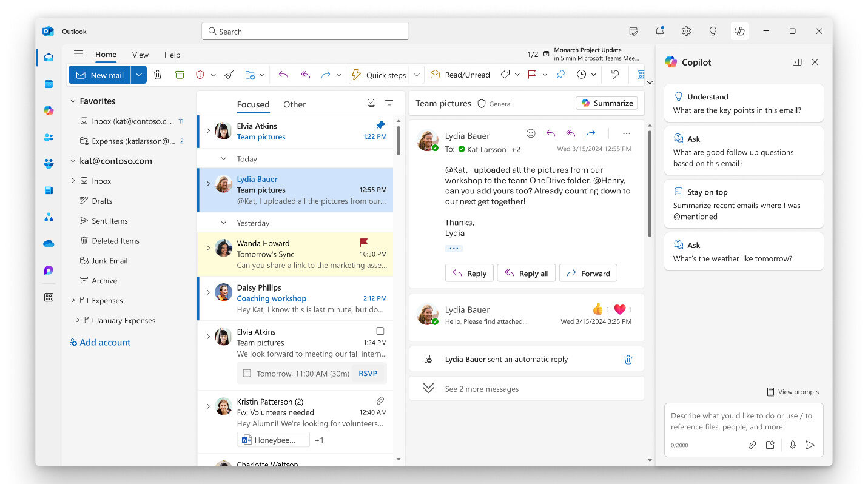868x484 pixels.
Task: Click the Sweep broom icon
Action: click(229, 75)
